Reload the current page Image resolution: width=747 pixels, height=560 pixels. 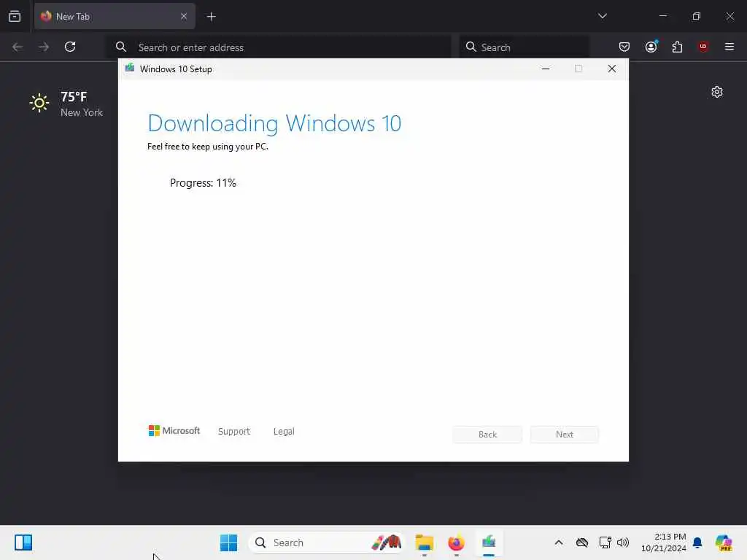point(70,47)
